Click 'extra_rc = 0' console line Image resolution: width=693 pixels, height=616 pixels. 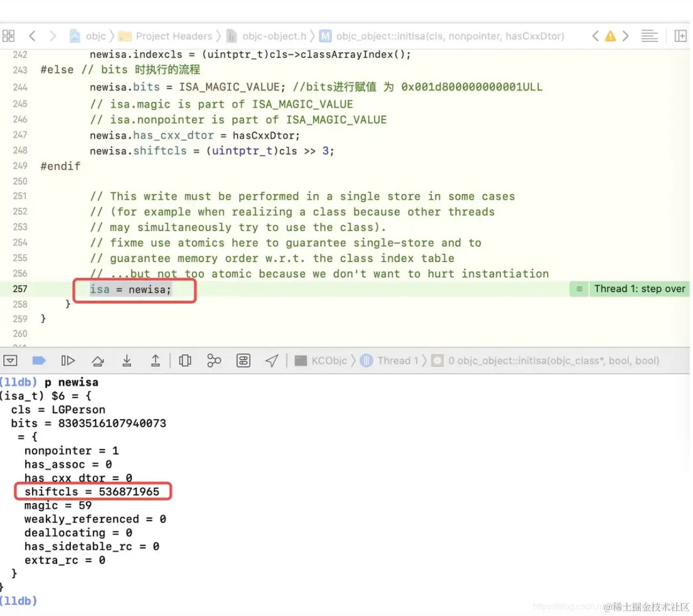click(x=65, y=560)
